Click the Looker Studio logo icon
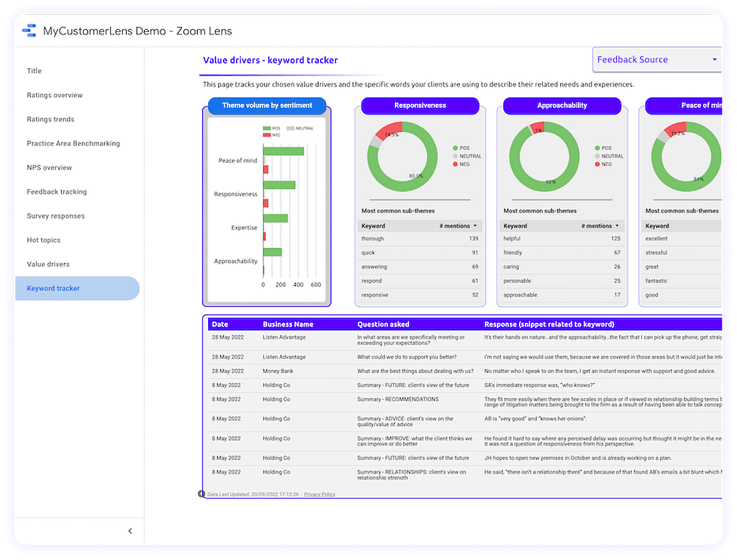Image resolution: width=737 pixels, height=560 pixels. click(29, 31)
